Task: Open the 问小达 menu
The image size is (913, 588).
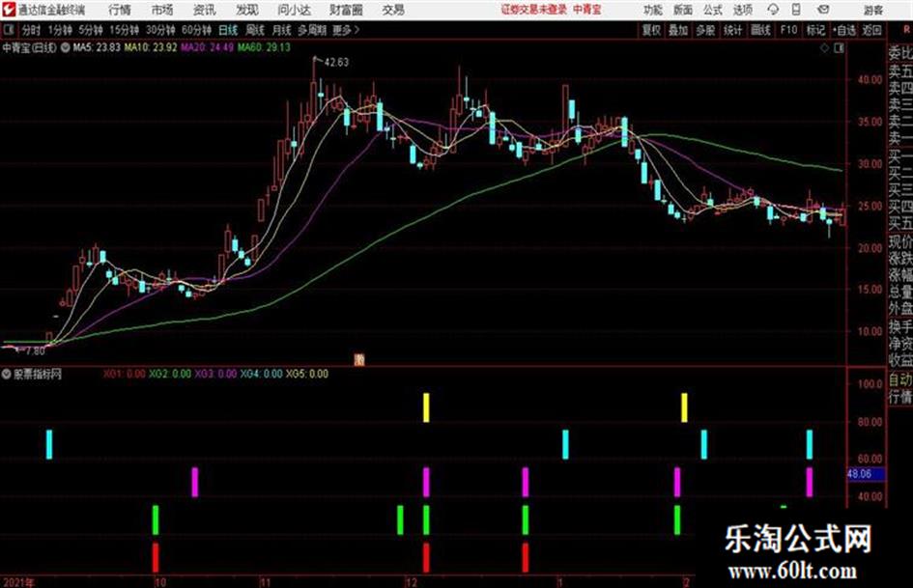Action: pyautogui.click(x=294, y=10)
